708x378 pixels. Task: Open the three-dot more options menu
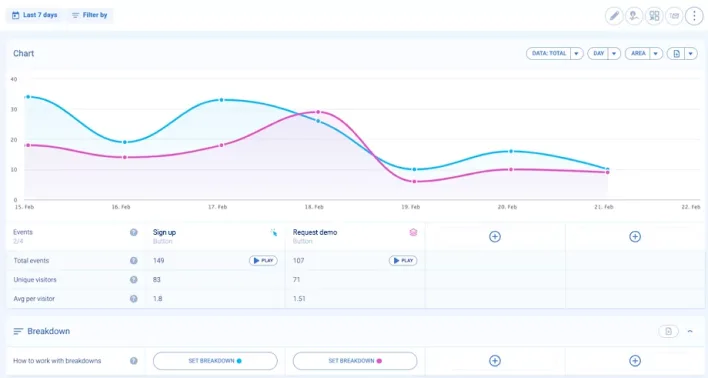694,16
